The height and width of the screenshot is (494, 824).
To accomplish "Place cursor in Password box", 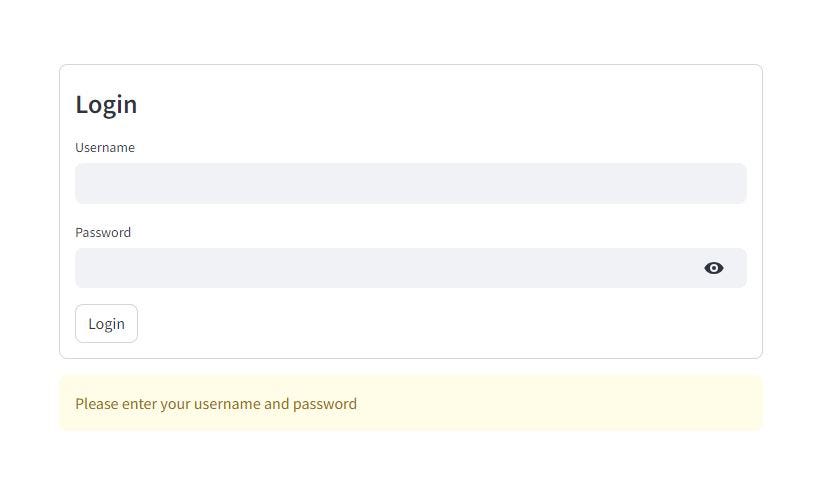I will click(385, 268).
